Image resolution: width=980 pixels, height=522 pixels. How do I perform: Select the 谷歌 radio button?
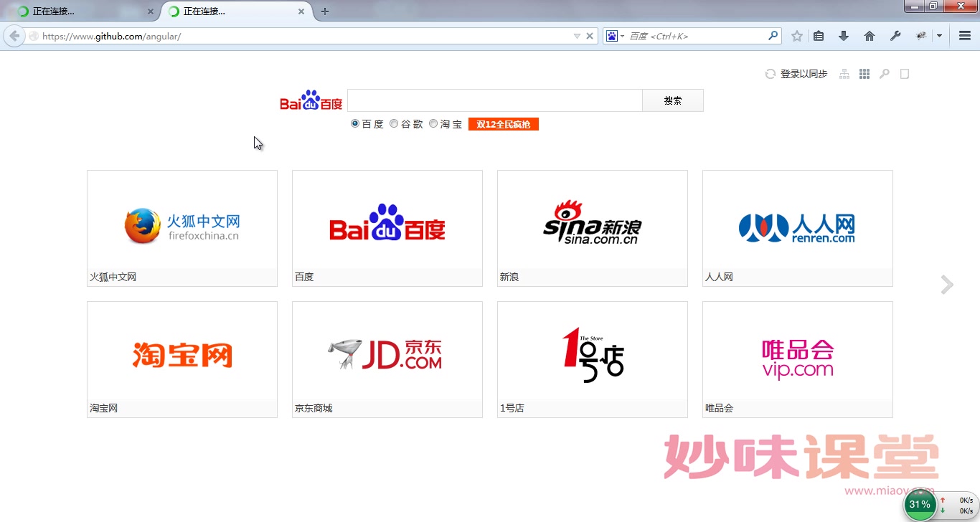coord(394,124)
